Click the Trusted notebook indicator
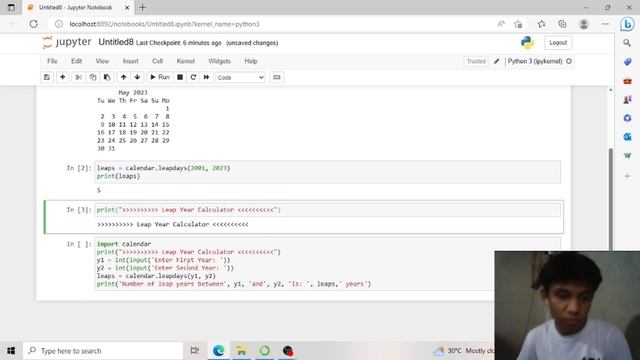 pyautogui.click(x=476, y=61)
